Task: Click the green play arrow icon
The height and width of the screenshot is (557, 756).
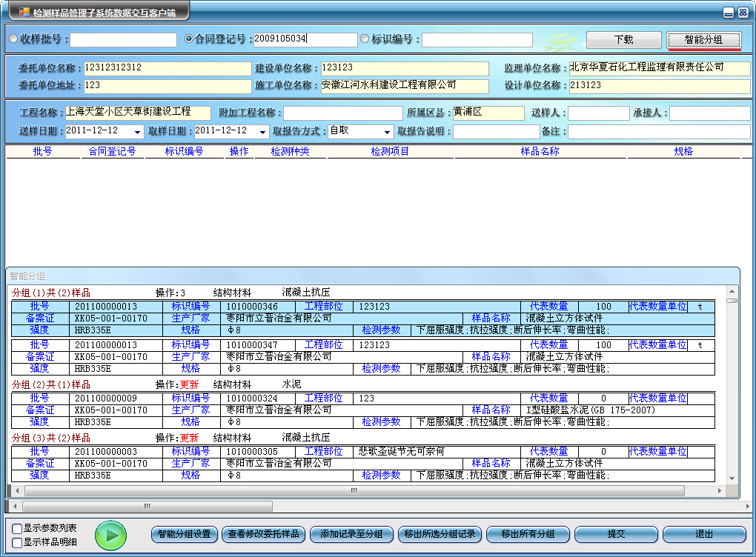Action: 111,534
